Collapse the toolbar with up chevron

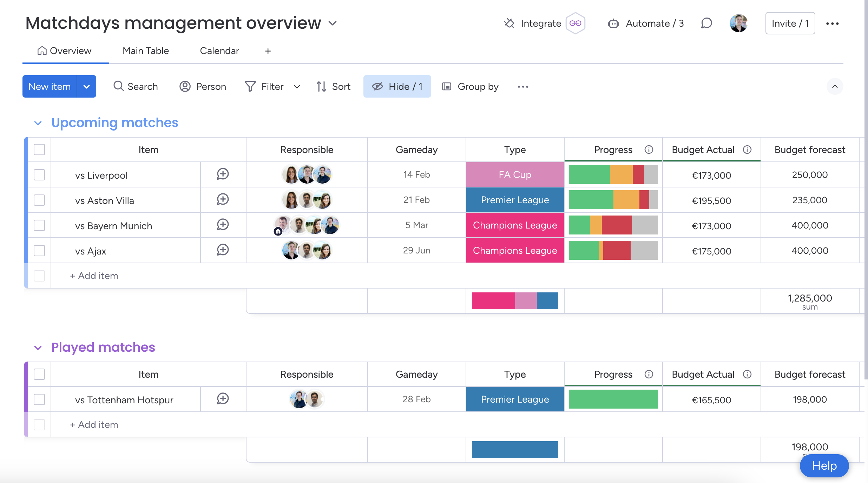coord(835,86)
